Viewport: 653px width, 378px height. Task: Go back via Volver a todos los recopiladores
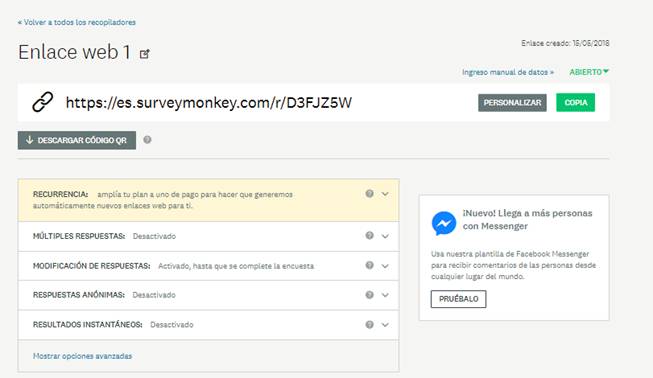coord(77,22)
